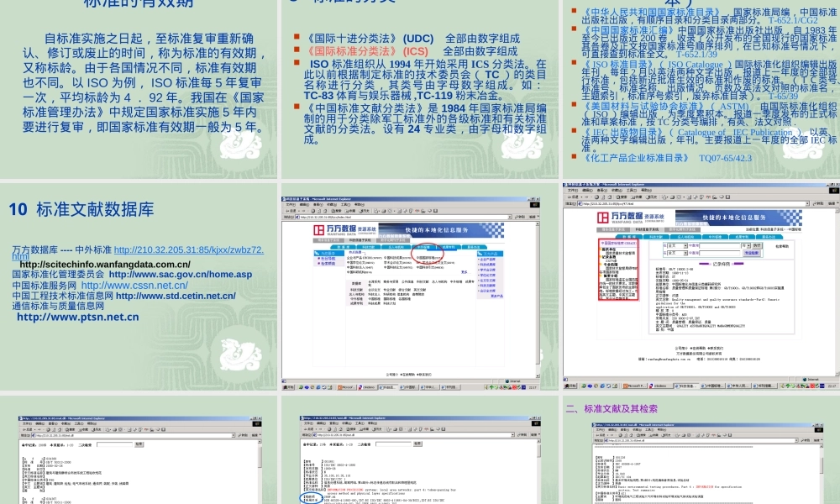
Task: Click the 中国标准服务网 label
Action: [x=45, y=286]
